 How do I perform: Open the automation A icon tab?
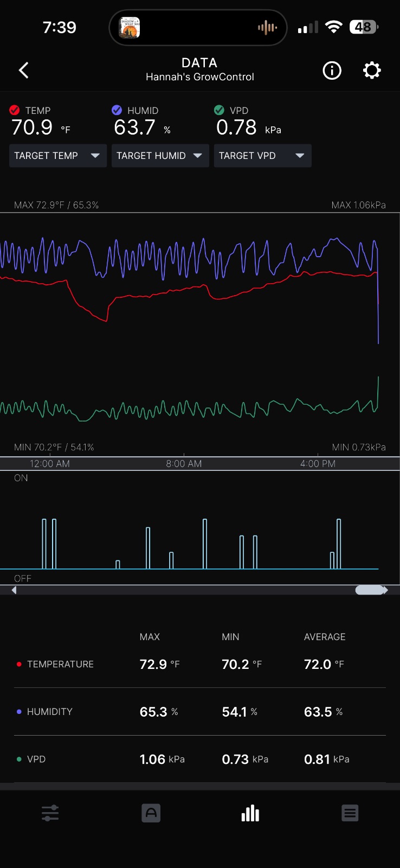click(x=151, y=813)
